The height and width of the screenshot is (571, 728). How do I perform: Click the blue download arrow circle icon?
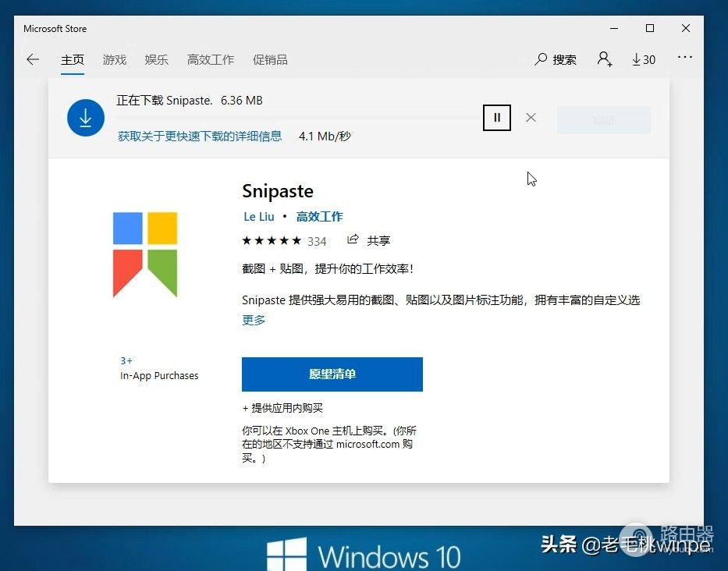85,118
